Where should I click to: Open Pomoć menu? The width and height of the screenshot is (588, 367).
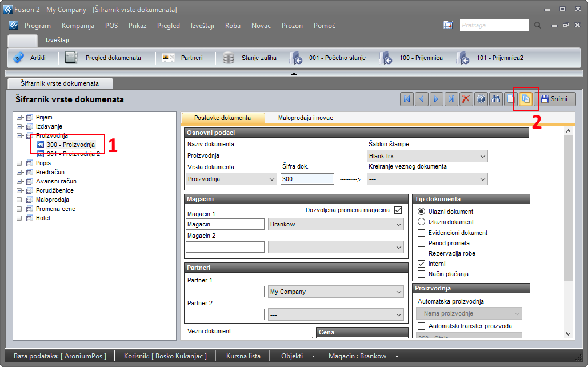[325, 26]
